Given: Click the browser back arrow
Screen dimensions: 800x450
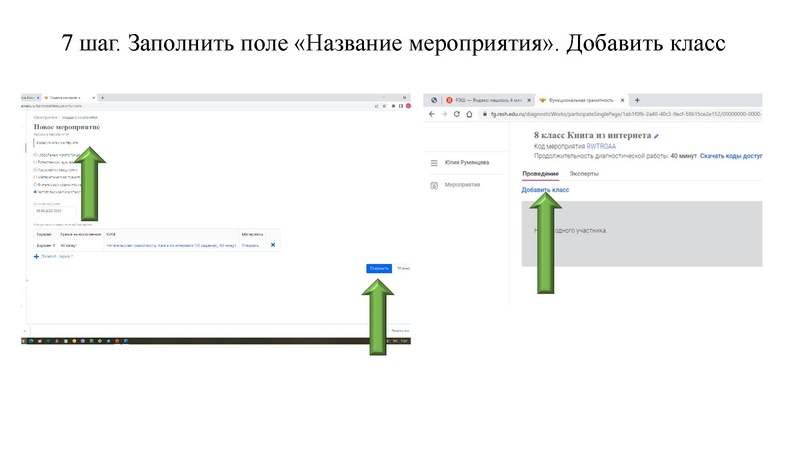Looking at the screenshot, I should (x=431, y=114).
